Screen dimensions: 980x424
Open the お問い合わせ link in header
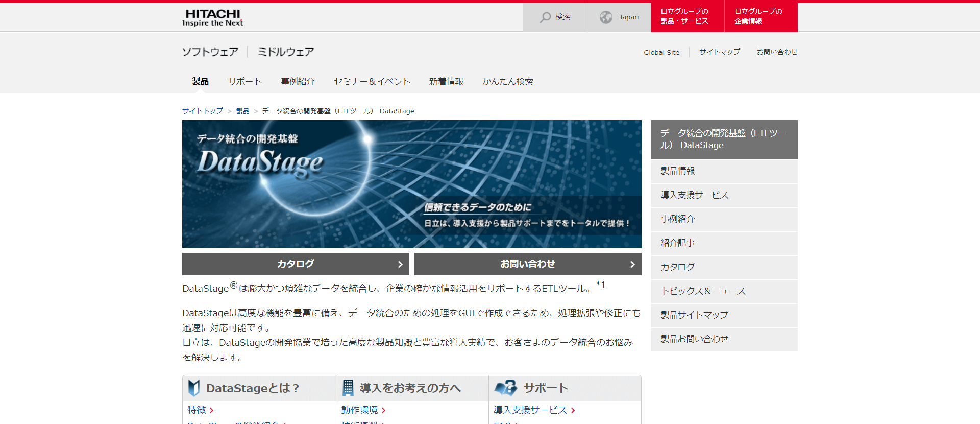click(x=777, y=52)
